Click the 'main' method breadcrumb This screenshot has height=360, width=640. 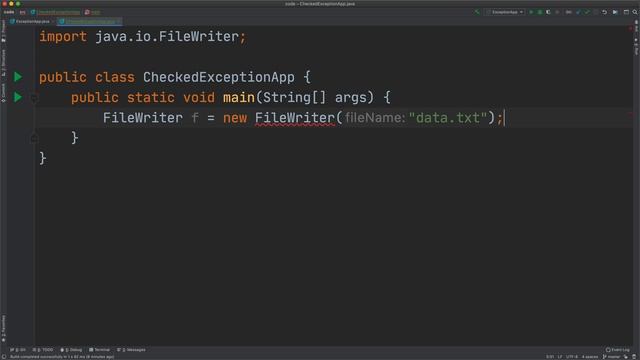point(93,12)
